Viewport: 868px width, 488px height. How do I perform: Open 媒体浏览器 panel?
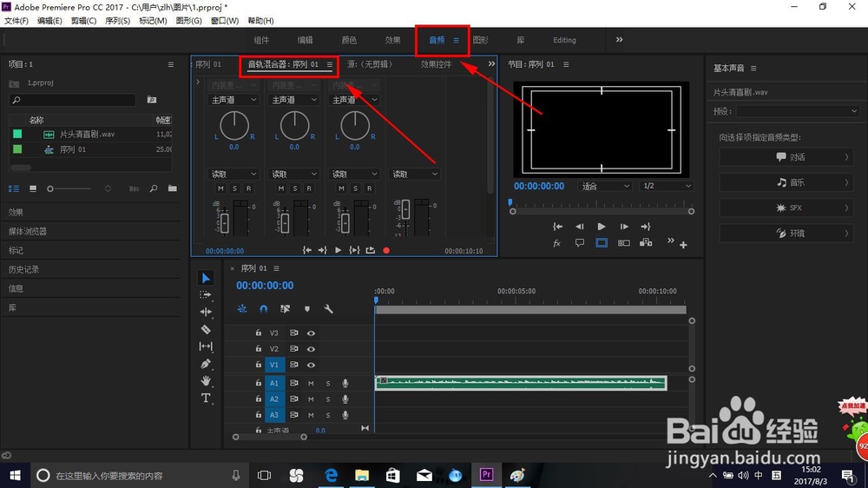pos(28,232)
